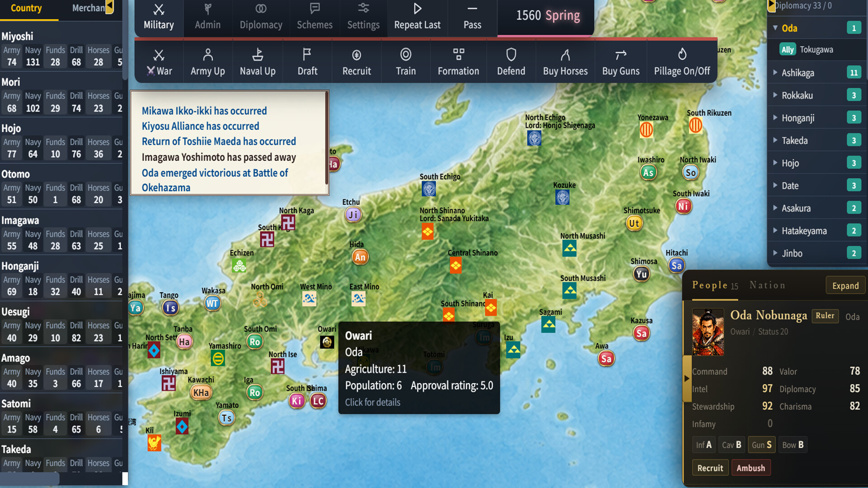
Task: Select the Hida province marker
Action: tap(360, 257)
